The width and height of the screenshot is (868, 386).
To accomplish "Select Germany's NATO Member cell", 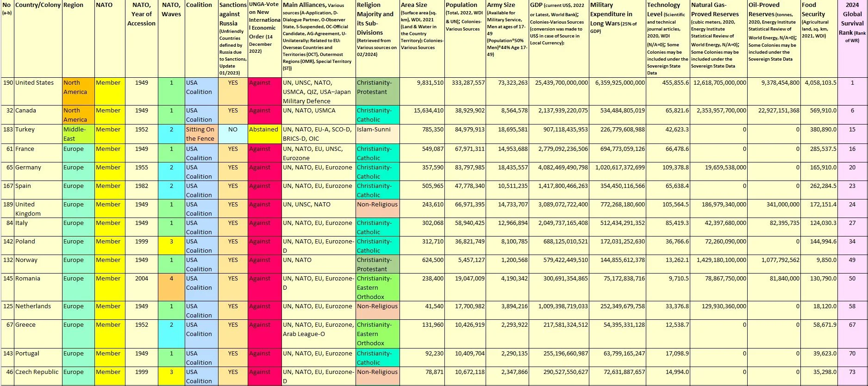I will click(110, 172).
